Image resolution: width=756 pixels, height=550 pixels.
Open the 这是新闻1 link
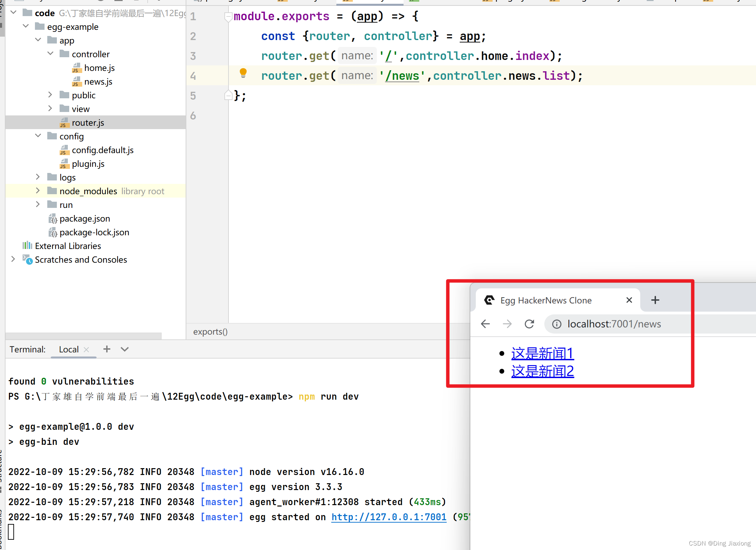(x=543, y=353)
